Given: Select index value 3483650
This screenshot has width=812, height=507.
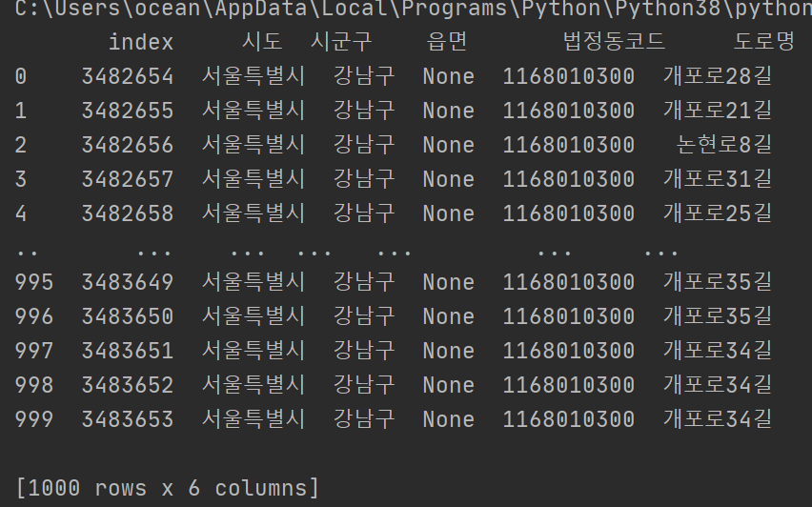Looking at the screenshot, I should pos(128,316).
